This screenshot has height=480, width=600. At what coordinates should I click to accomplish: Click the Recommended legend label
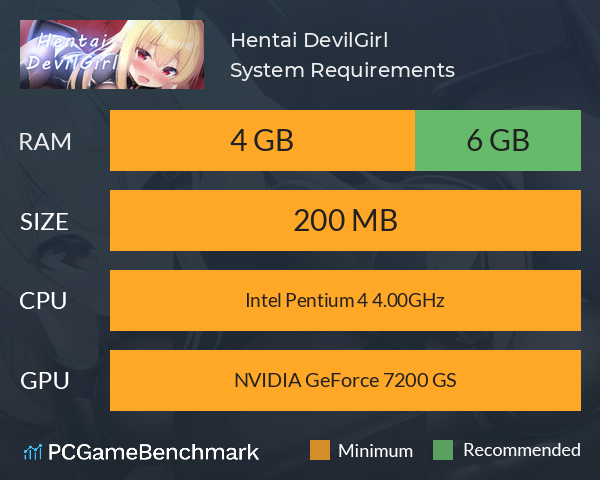522,450
